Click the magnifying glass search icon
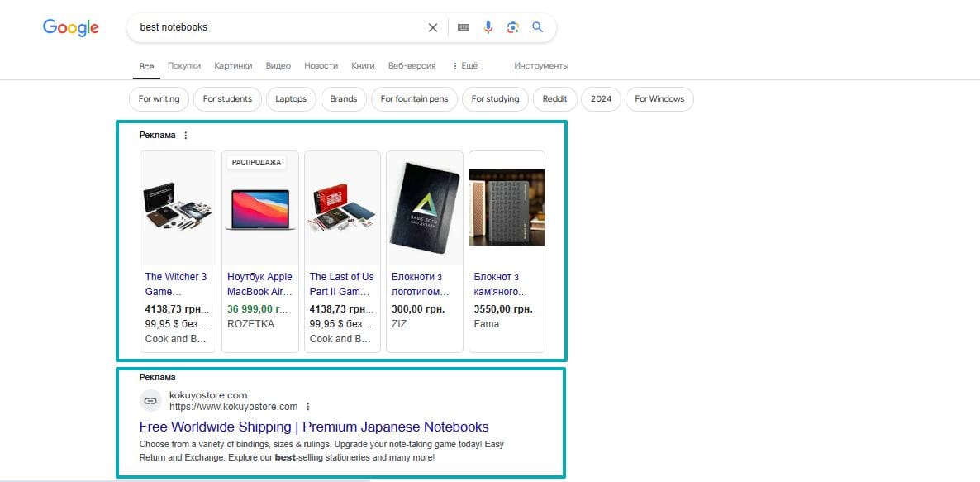The height and width of the screenshot is (482, 980). click(537, 27)
